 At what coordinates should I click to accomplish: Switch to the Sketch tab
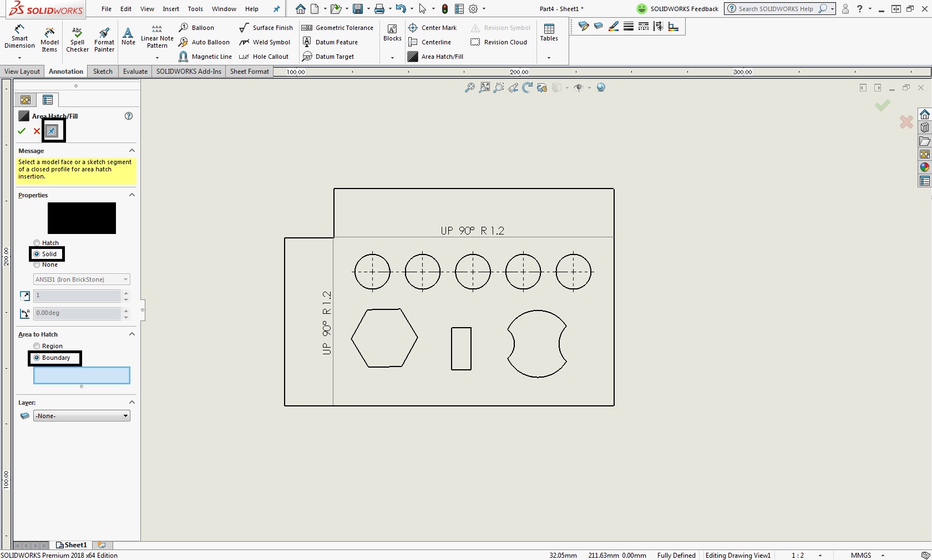point(103,72)
